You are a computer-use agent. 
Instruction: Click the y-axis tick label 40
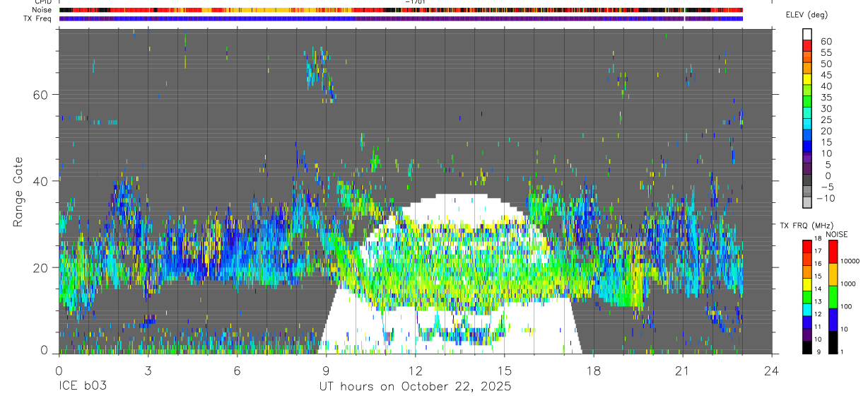click(x=42, y=181)
